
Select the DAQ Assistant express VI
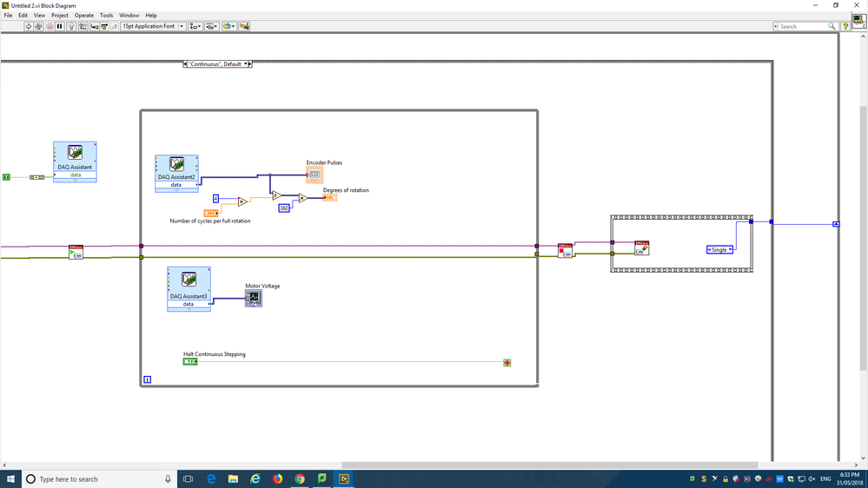[76, 160]
